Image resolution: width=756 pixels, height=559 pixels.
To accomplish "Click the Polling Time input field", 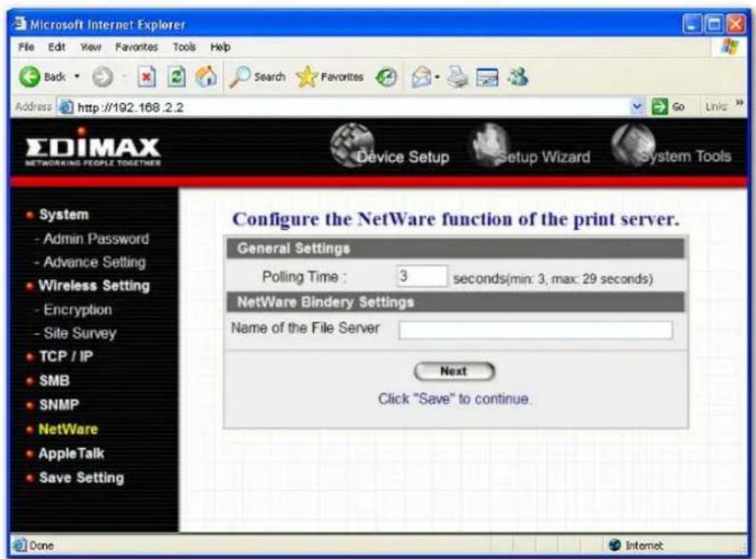I will click(x=422, y=276).
